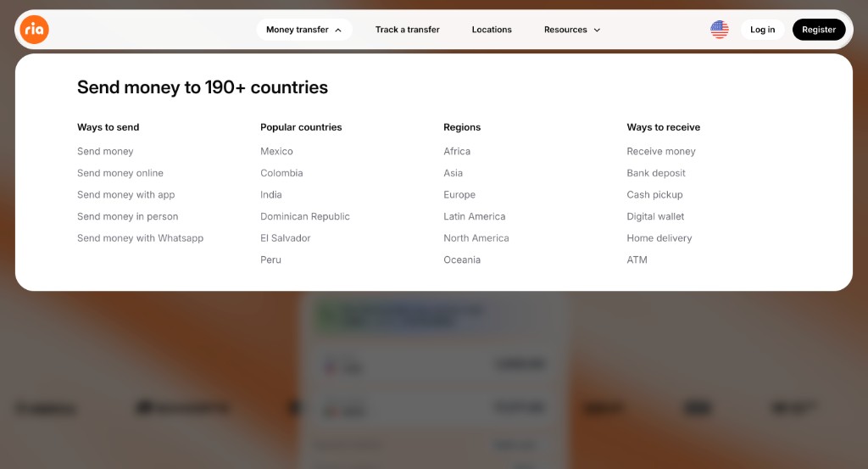This screenshot has height=469, width=868.
Task: Open the Oceania region link
Action: click(x=462, y=260)
